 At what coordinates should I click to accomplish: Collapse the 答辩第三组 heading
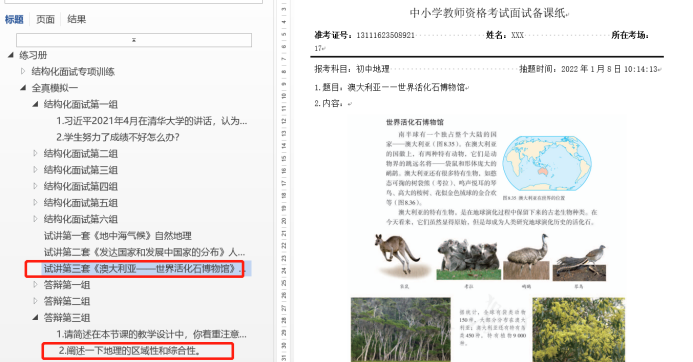pyautogui.click(x=35, y=317)
